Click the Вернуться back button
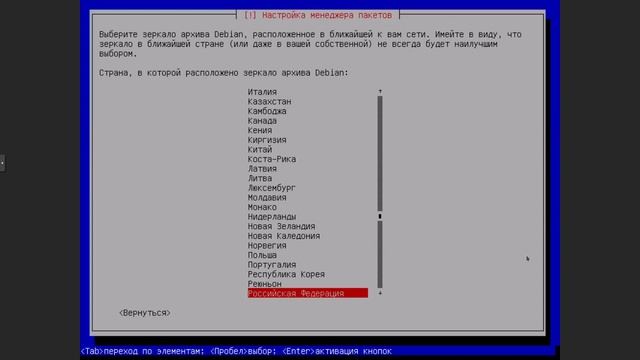Image resolution: width=640 pixels, height=360 pixels. (145, 313)
